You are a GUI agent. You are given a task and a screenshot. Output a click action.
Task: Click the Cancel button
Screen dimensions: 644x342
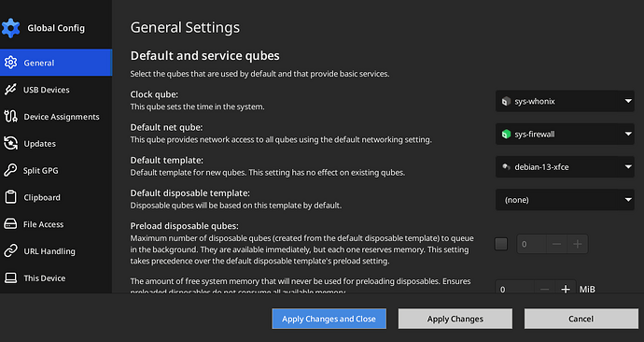[x=581, y=319]
